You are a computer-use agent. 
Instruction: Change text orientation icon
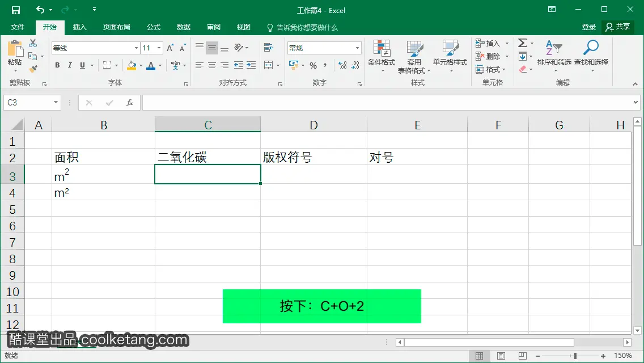pos(239,47)
